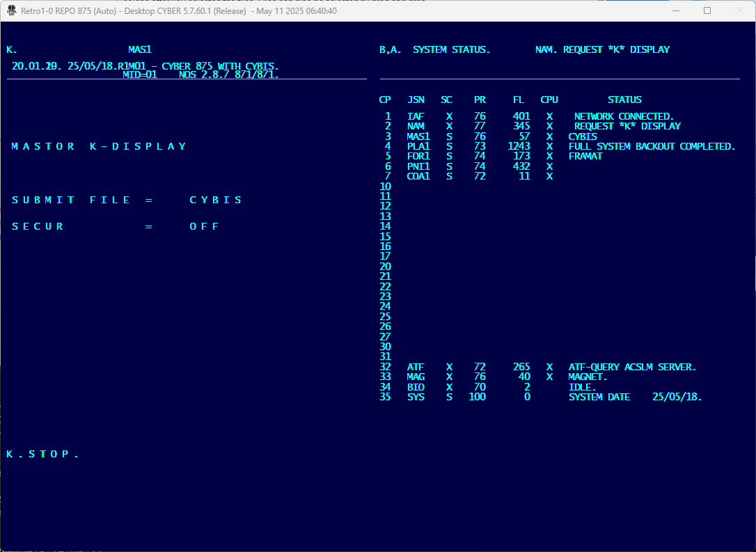Pick the PNI1 job name in the JSN column
756x552 pixels.
(x=418, y=166)
